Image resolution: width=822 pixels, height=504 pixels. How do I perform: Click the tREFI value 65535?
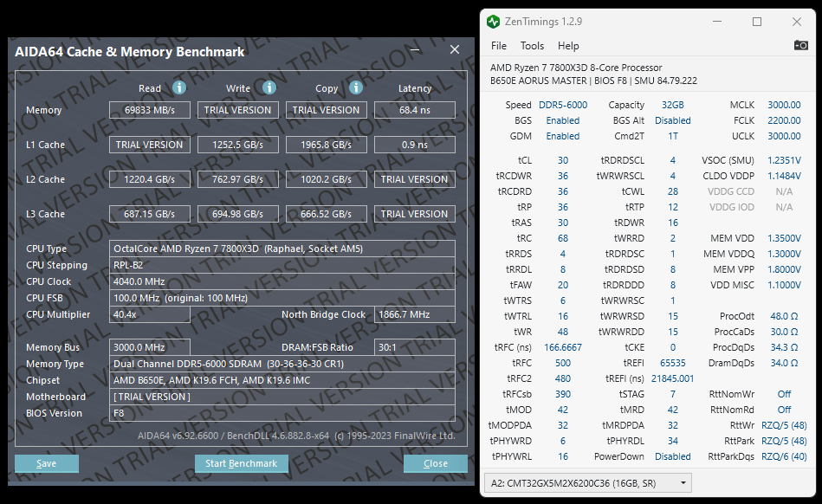click(673, 363)
